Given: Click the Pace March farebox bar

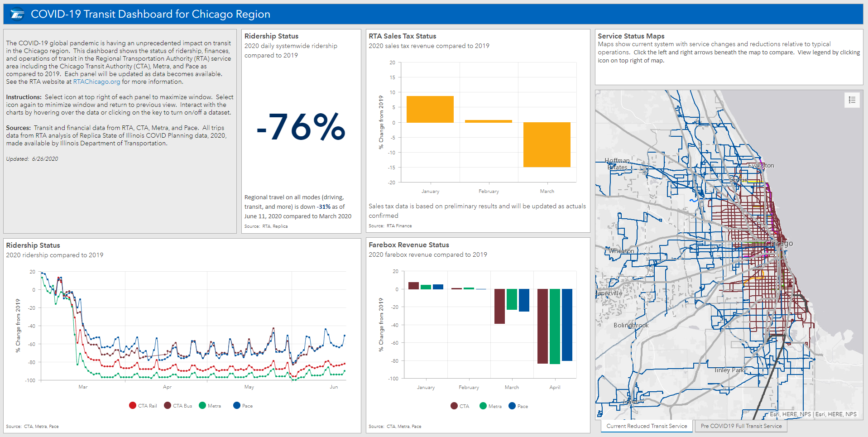Looking at the screenshot, I should coord(524,300).
